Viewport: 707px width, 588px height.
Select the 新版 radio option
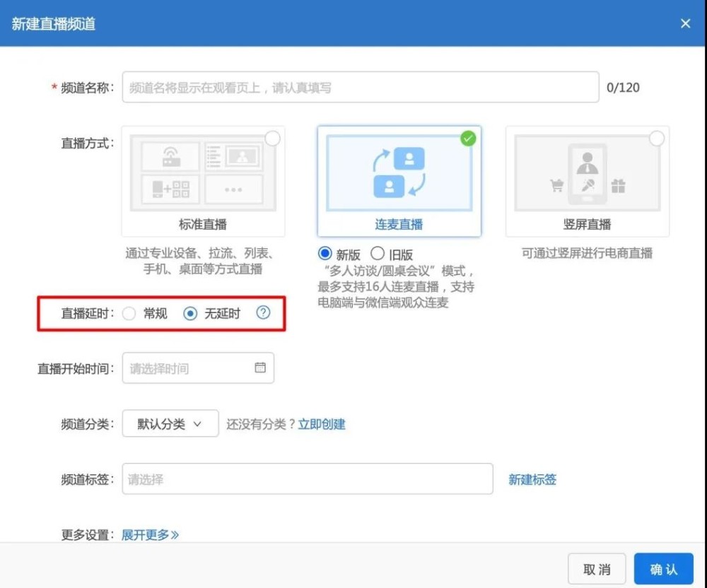325,254
